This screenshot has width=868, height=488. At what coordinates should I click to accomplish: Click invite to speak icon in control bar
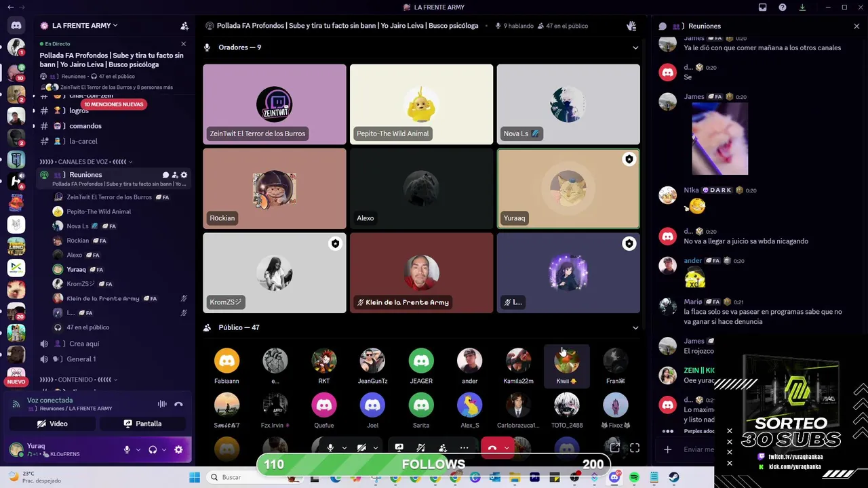tap(442, 447)
